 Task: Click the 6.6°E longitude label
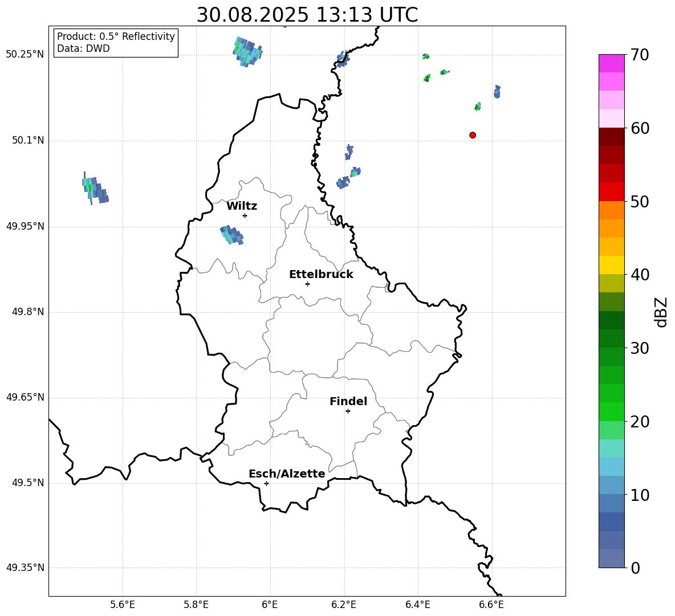[491, 605]
